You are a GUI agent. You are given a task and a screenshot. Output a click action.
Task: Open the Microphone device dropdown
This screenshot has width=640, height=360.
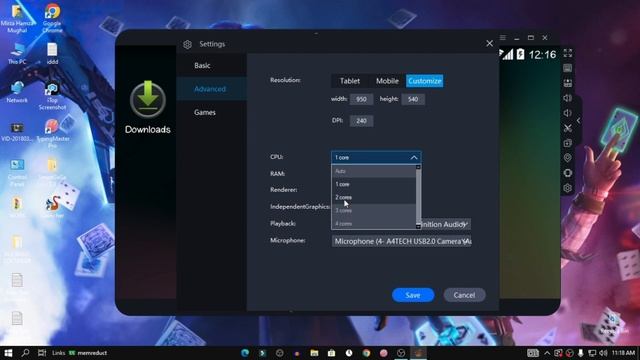click(x=402, y=241)
